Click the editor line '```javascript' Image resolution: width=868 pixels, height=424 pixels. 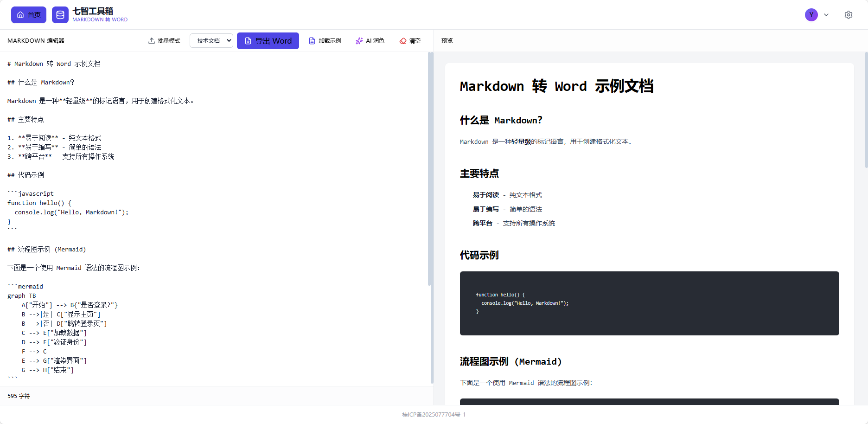coord(31,193)
